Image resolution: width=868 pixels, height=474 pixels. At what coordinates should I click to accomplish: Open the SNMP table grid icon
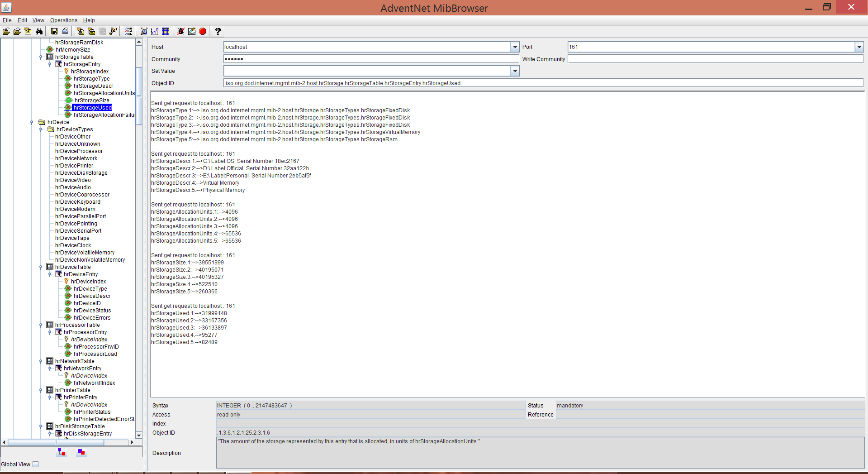[166, 31]
